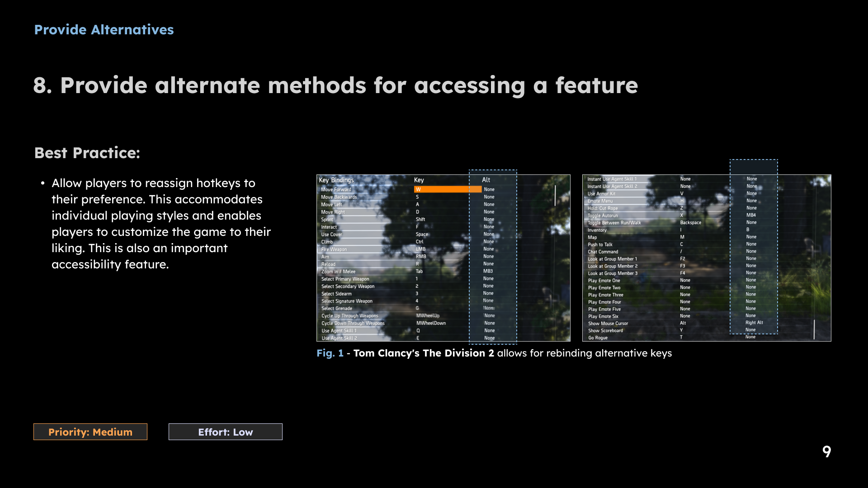Click the bullet paragraph about reassigning hotkeys

pyautogui.click(x=161, y=224)
